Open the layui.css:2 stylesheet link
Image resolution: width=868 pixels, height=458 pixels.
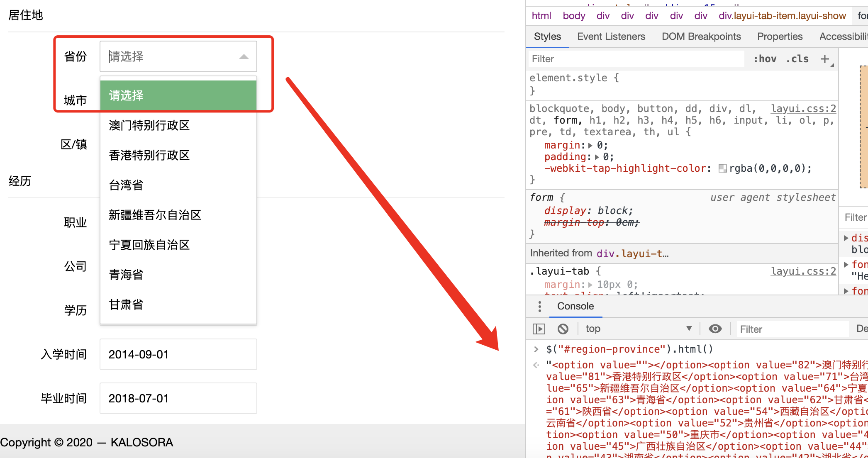[803, 108]
